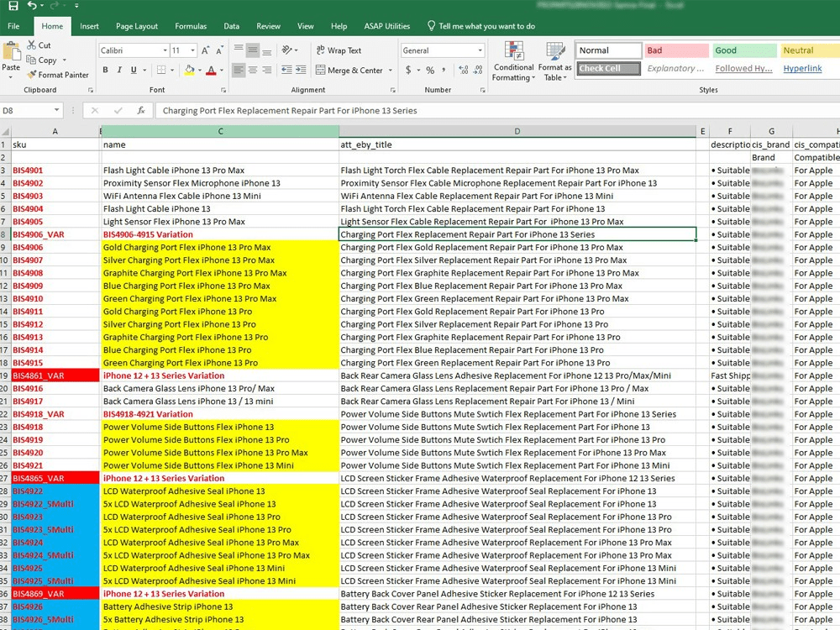
Task: Apply the Bad cell style
Action: (x=676, y=50)
